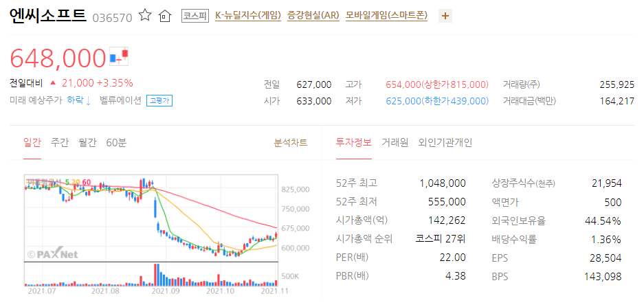This screenshot has width=644, height=307.
Task: Click the 52주 최고 value 1,048,000
Action: [x=443, y=183]
